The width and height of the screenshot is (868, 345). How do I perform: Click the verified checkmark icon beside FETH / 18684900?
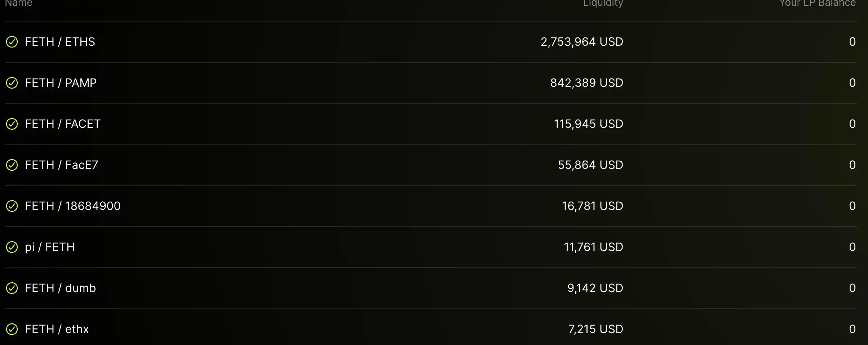pos(12,206)
